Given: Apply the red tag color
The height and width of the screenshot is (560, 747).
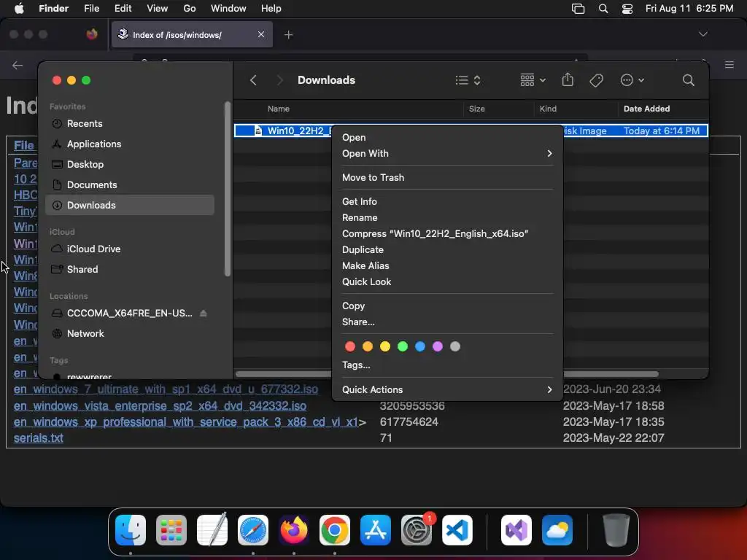Looking at the screenshot, I should click(350, 346).
